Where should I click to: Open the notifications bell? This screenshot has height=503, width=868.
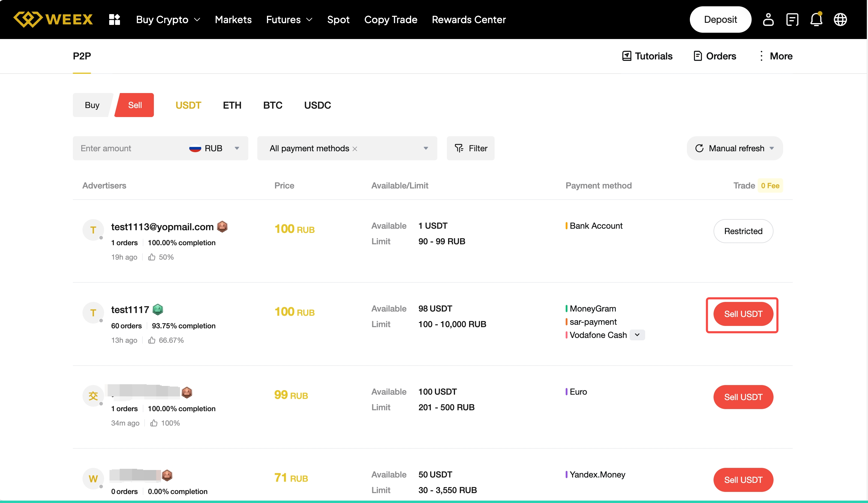click(816, 20)
